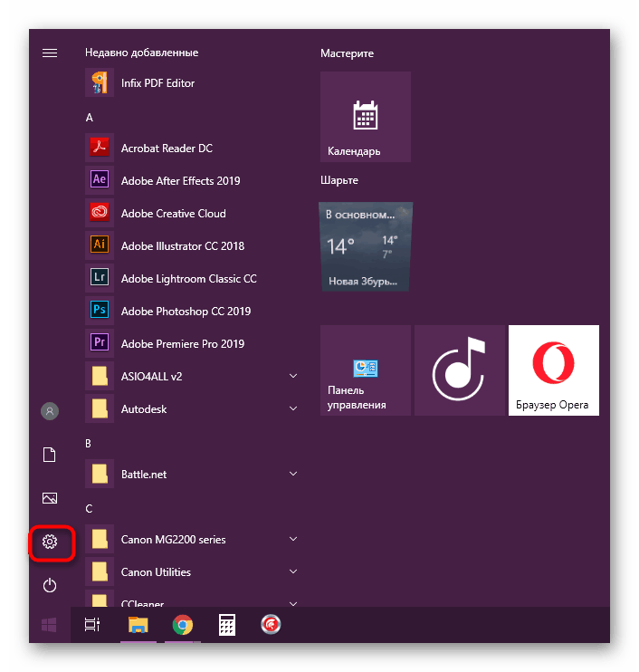This screenshot has height=672, width=639.
Task: Open the Календарь tile
Action: coord(366,117)
